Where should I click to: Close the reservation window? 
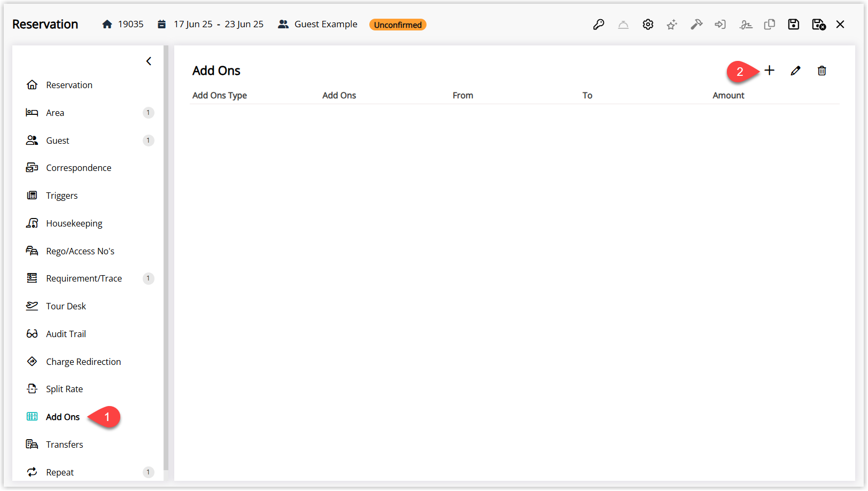(x=840, y=25)
